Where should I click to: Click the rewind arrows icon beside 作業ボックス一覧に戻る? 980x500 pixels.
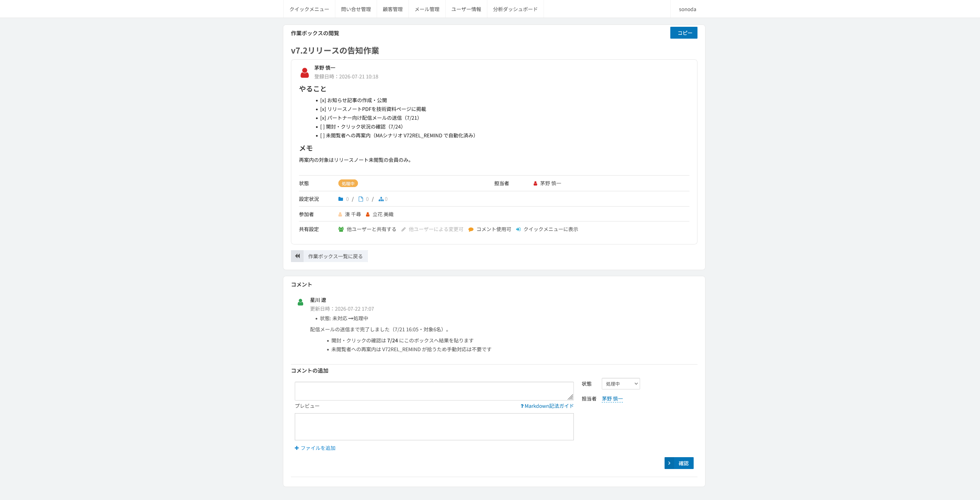[297, 256]
